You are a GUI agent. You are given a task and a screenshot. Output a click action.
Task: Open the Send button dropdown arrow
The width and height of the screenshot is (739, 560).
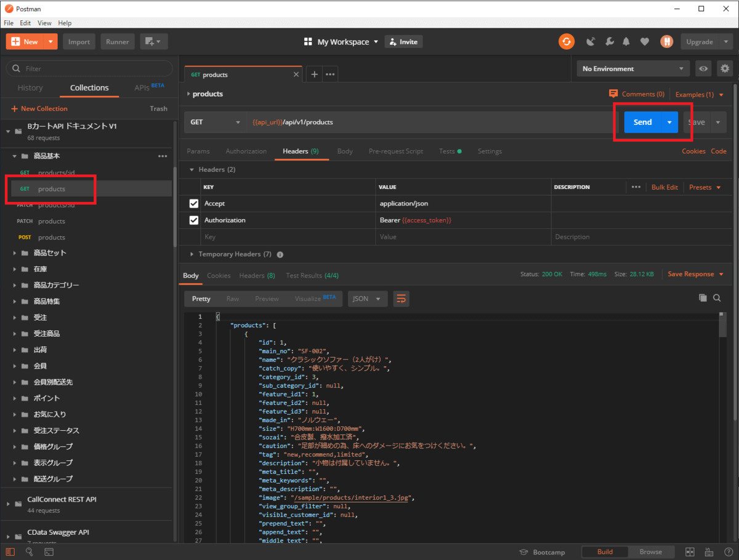(x=669, y=122)
